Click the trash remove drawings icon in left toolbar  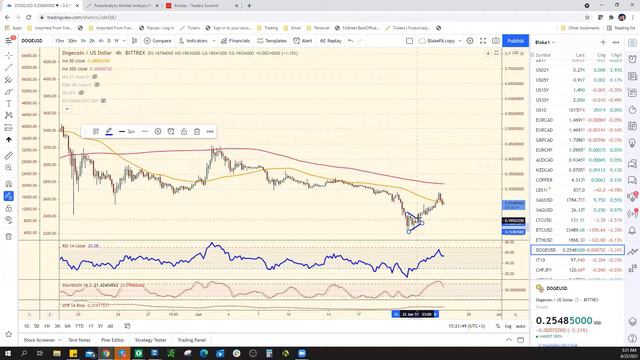pyautogui.click(x=9, y=236)
